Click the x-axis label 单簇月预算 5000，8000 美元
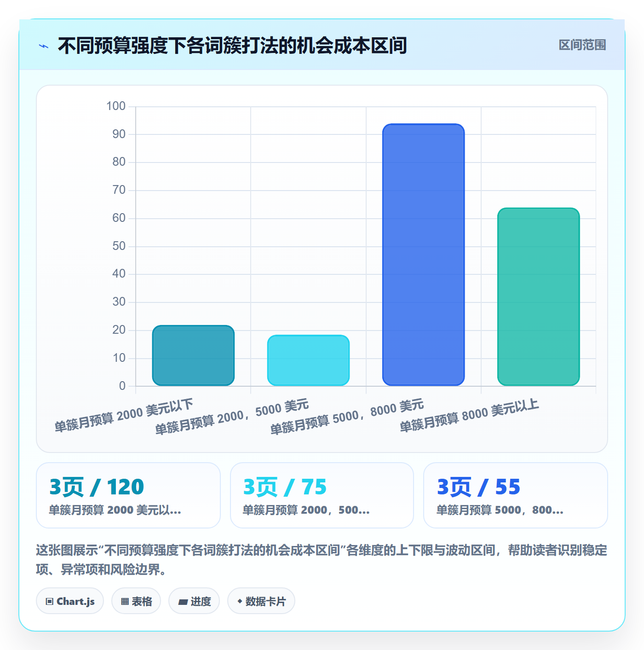This screenshot has width=644, height=650. coord(347,417)
